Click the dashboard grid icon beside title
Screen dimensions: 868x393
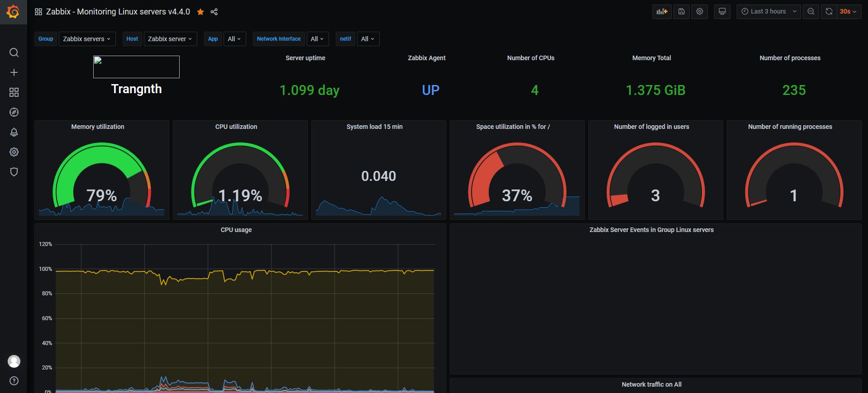click(x=38, y=12)
